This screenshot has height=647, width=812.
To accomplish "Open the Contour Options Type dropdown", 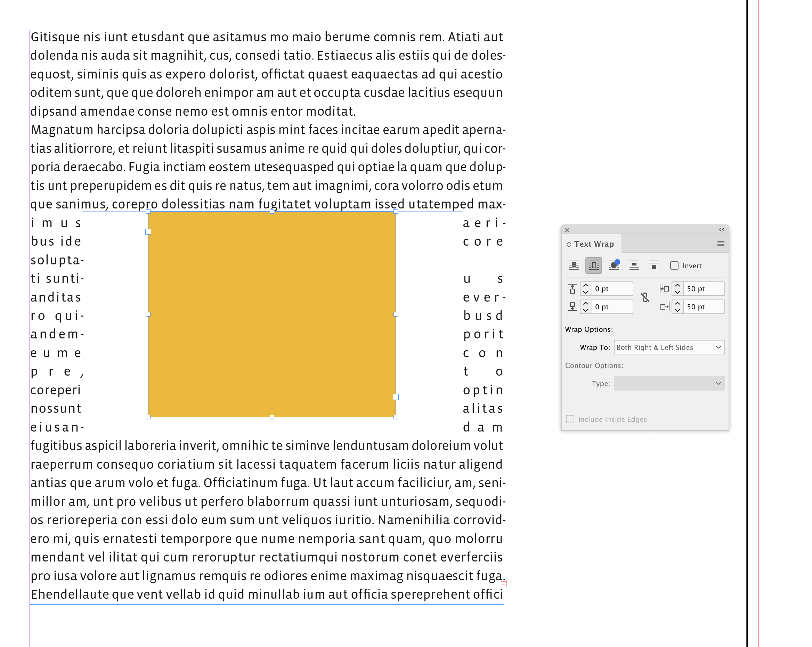I will [x=669, y=383].
